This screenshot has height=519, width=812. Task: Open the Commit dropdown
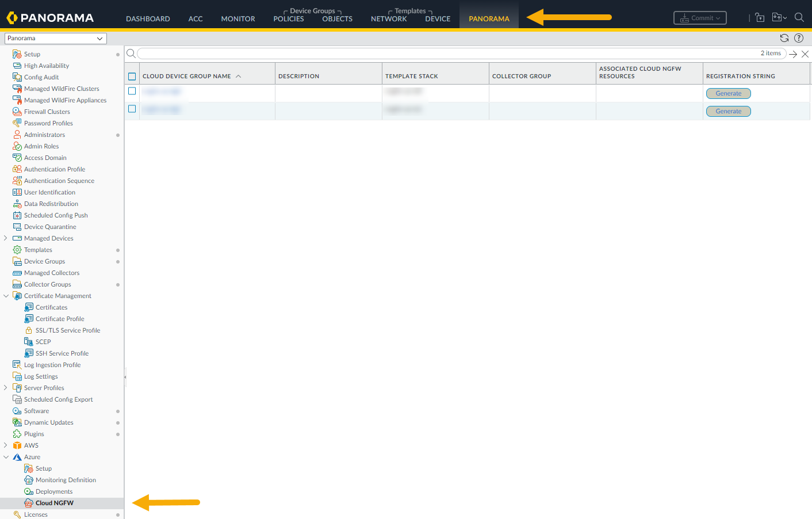click(700, 18)
